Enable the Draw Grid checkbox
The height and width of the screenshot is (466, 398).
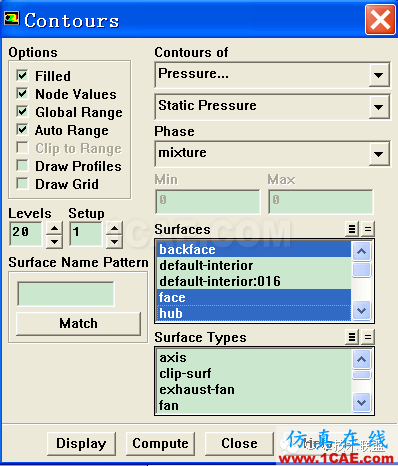coord(22,184)
